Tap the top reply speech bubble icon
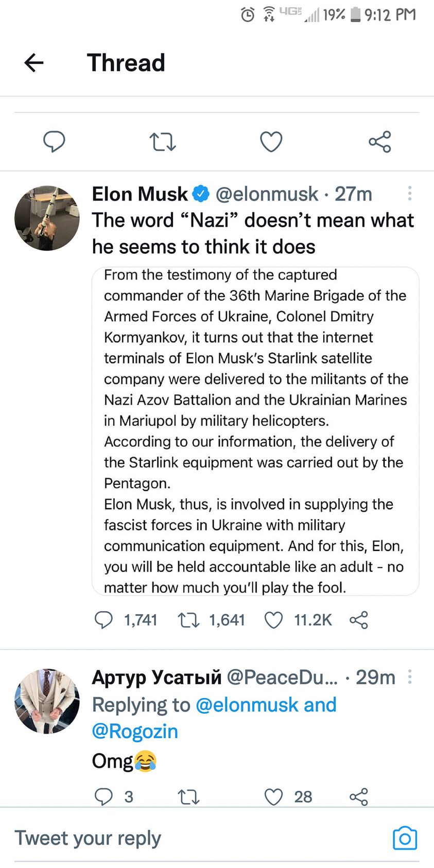This screenshot has width=434, height=868. point(54,142)
